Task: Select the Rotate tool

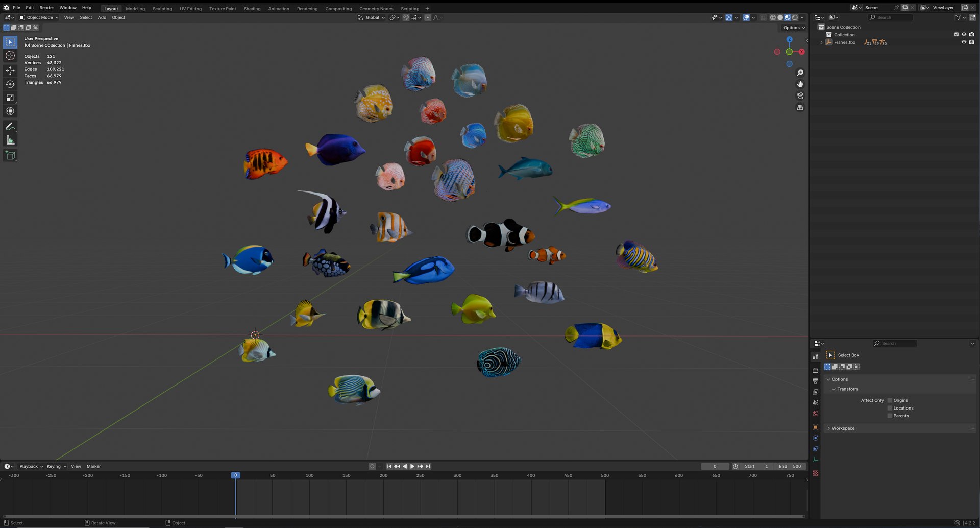Action: [x=10, y=84]
